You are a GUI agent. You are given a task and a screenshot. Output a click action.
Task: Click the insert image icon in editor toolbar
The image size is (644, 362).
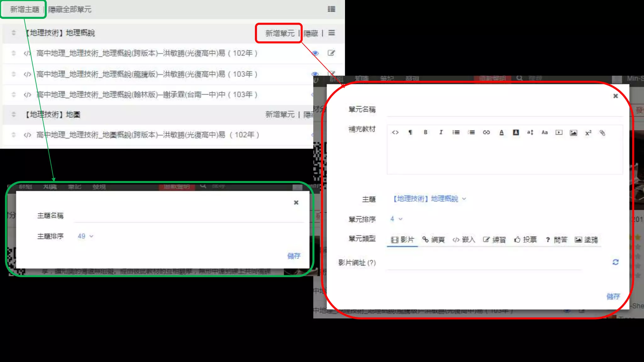click(573, 133)
